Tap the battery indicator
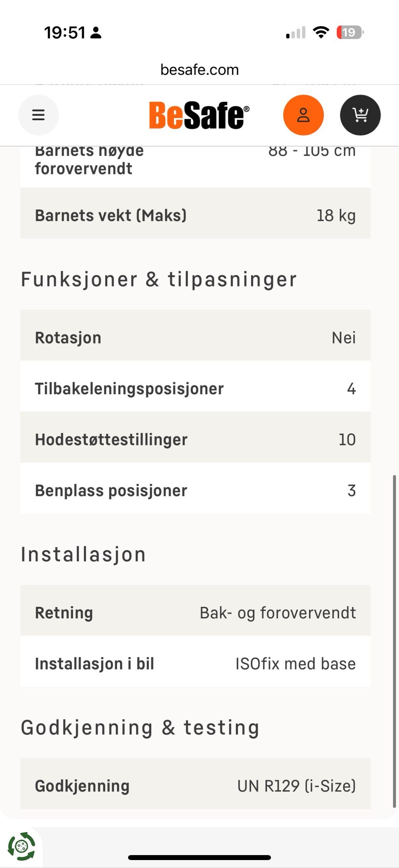Viewport: 399px width, 868px height. pos(350,32)
